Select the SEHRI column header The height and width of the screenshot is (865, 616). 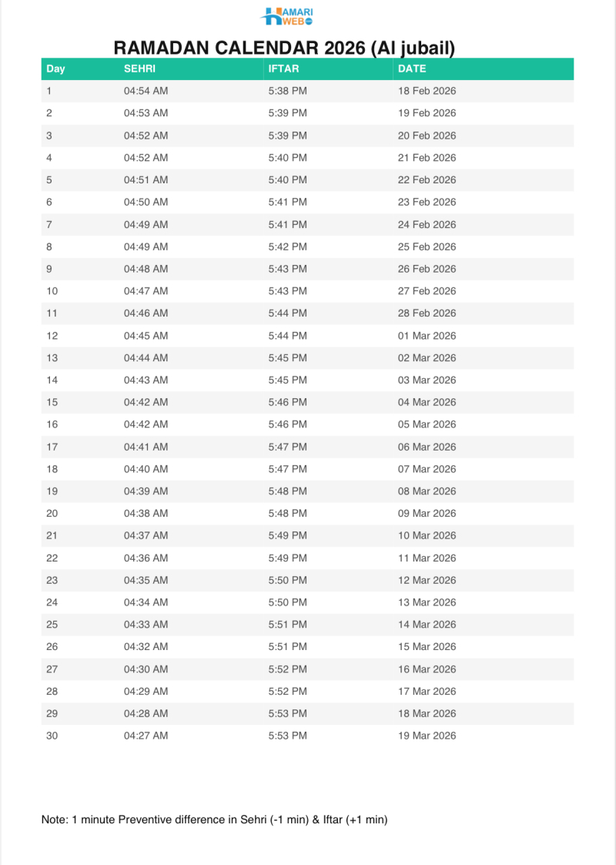[x=139, y=69]
